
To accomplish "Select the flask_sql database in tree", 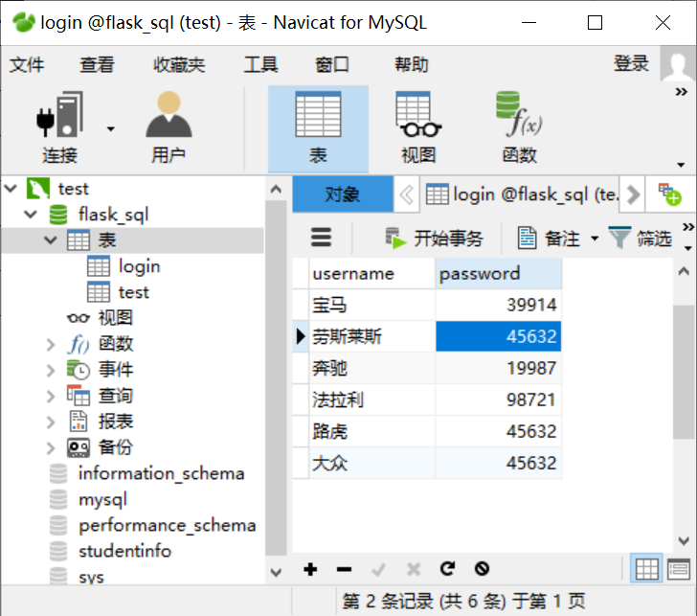I will (x=113, y=215).
